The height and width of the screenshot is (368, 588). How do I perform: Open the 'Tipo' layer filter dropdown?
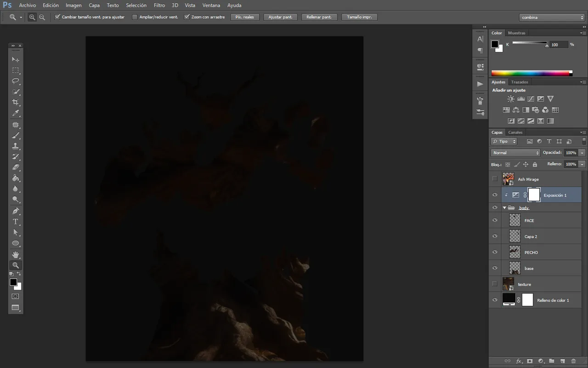pos(504,141)
